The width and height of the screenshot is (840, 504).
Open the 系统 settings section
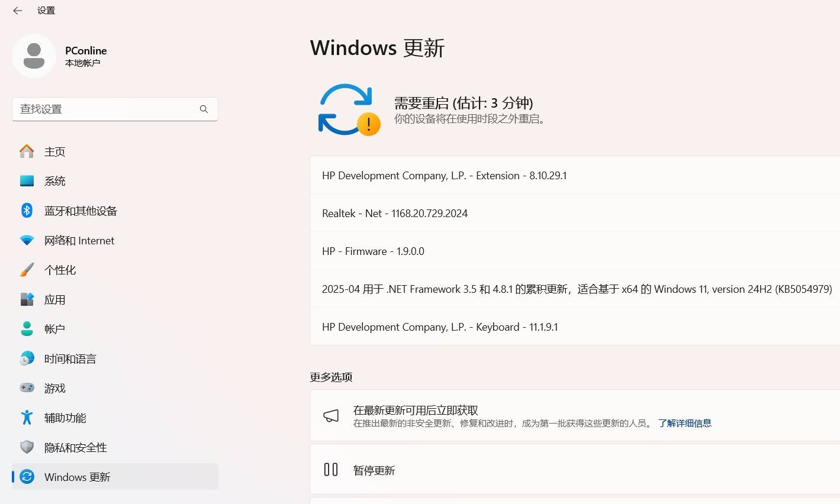coord(54,181)
